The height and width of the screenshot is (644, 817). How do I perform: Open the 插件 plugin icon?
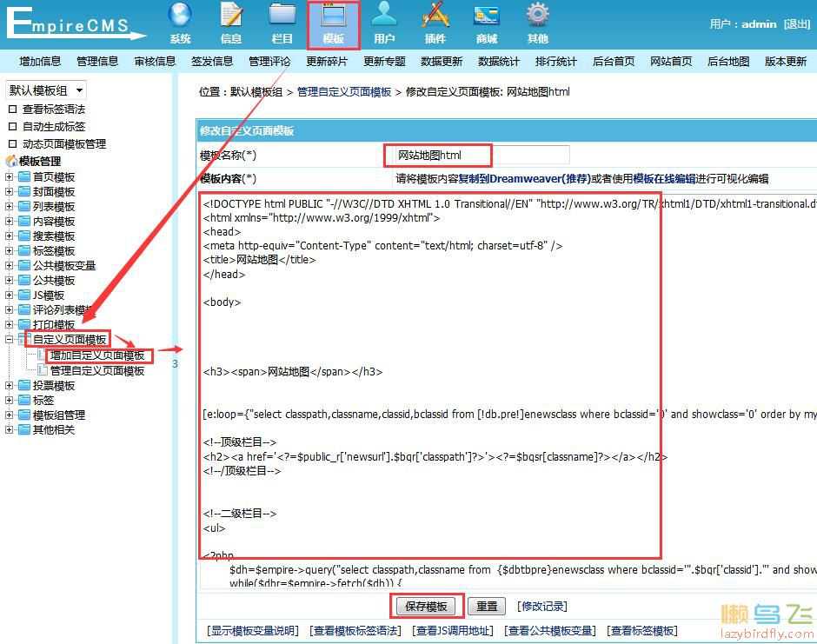pos(435,16)
